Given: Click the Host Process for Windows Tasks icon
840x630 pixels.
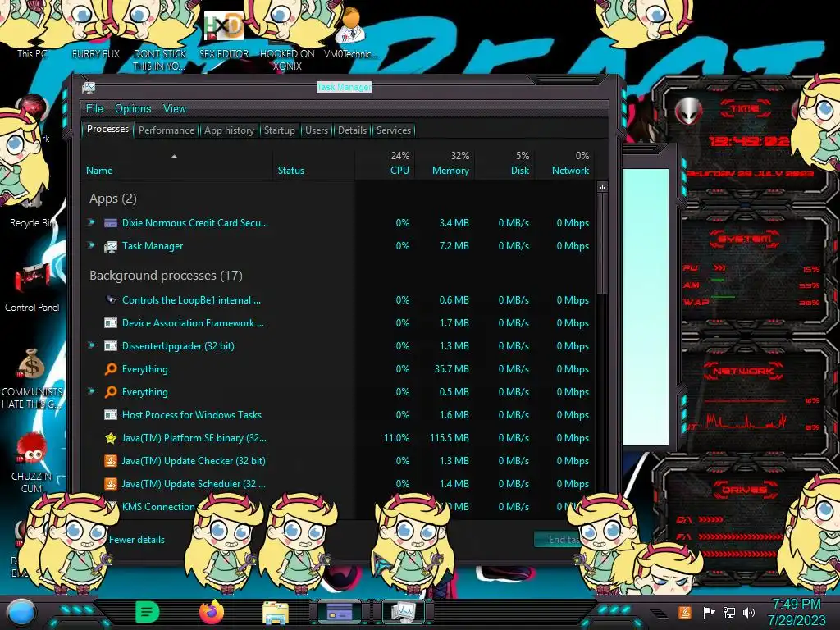Looking at the screenshot, I should tap(111, 414).
